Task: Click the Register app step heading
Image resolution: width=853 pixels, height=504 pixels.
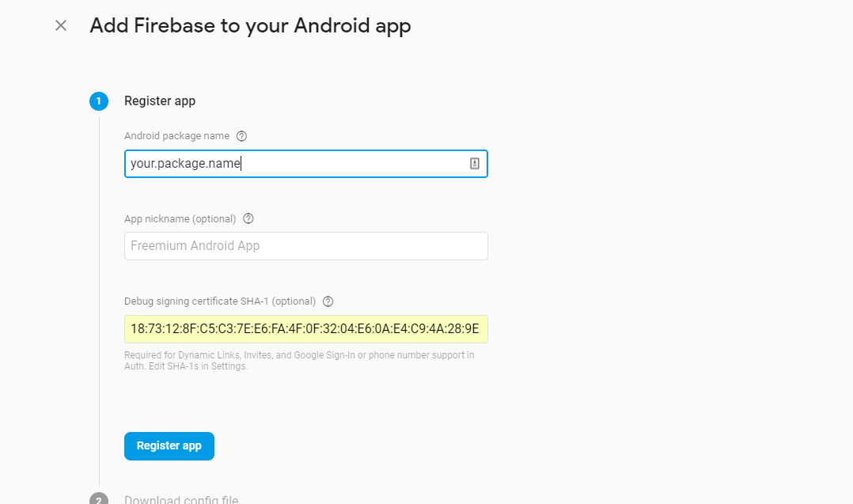Action: tap(160, 101)
